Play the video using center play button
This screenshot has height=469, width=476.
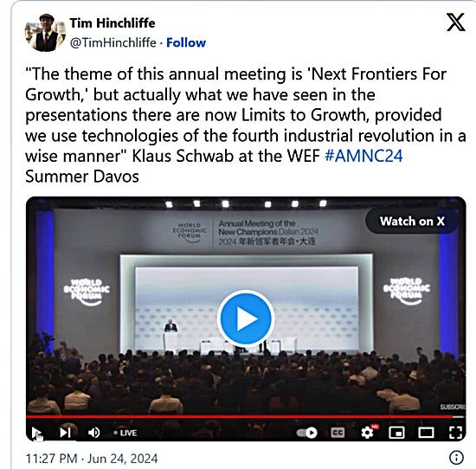pos(246,318)
